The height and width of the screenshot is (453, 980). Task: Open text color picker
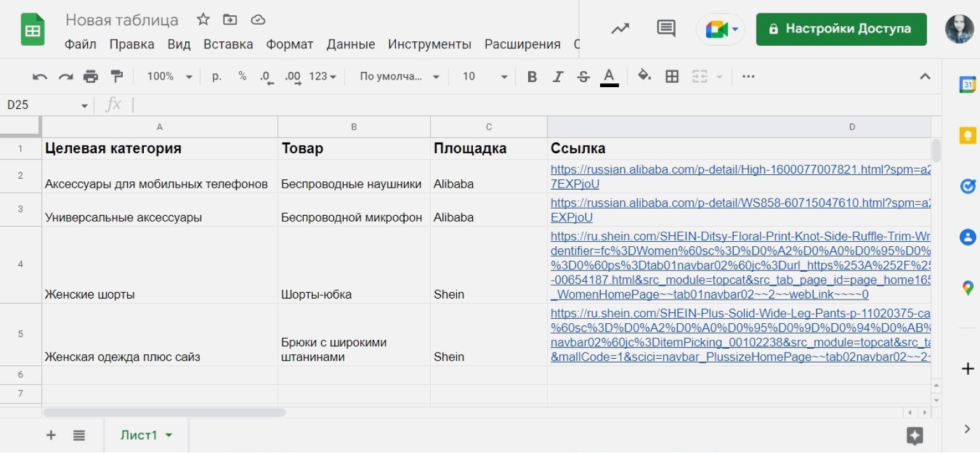[x=609, y=77]
